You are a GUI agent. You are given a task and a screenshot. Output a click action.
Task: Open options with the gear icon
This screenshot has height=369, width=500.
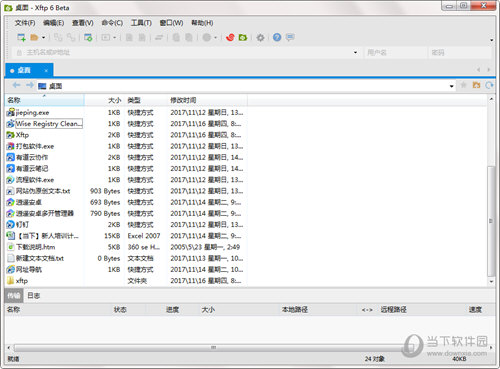click(260, 37)
